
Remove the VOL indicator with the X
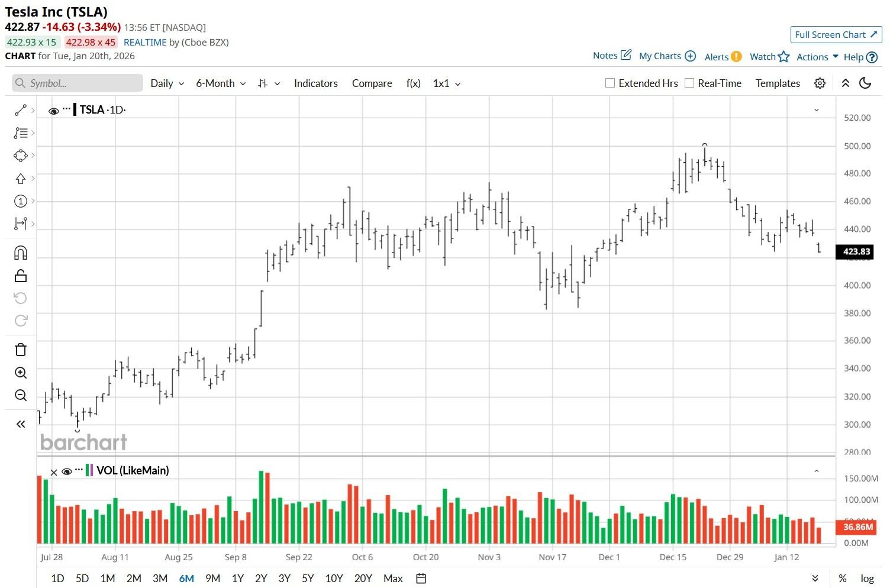pos(54,472)
